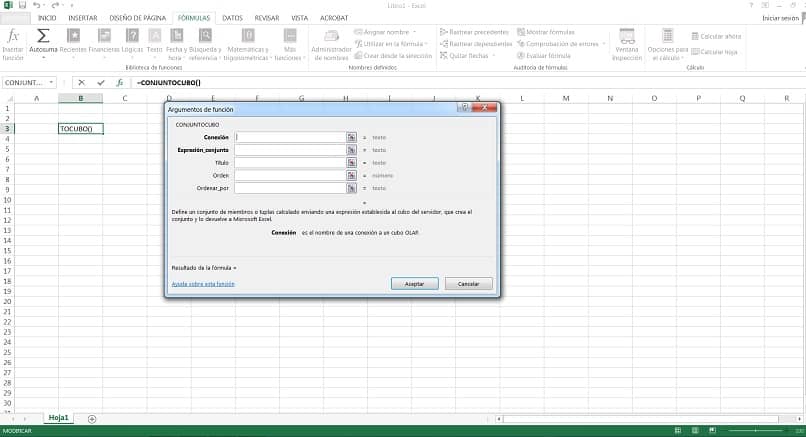The image size is (806, 437).
Task: Click Ventana Inspección icon
Action: (627, 37)
